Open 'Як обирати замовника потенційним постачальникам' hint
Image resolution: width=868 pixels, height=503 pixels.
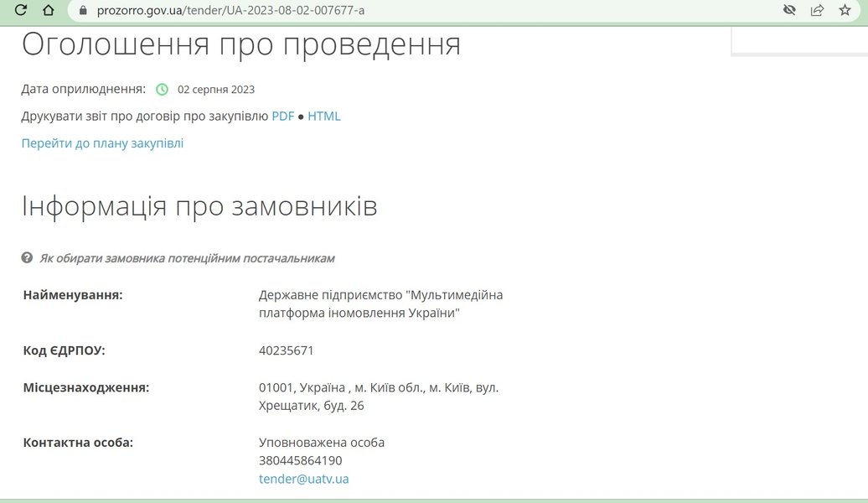(187, 258)
